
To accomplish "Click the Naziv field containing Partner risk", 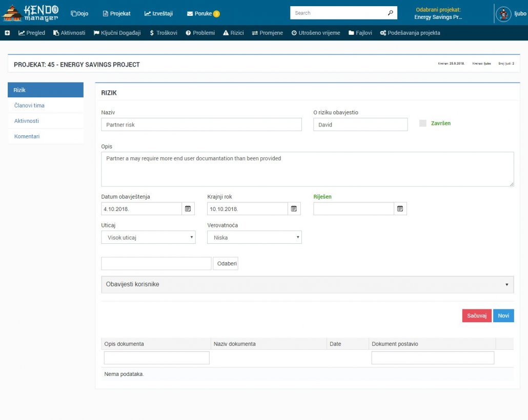I will [x=201, y=124].
